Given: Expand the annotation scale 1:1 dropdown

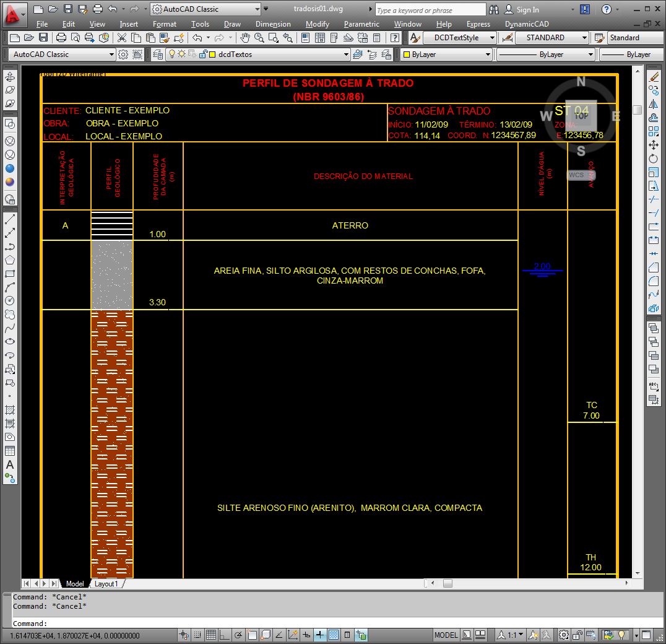Looking at the screenshot, I should (x=521, y=635).
